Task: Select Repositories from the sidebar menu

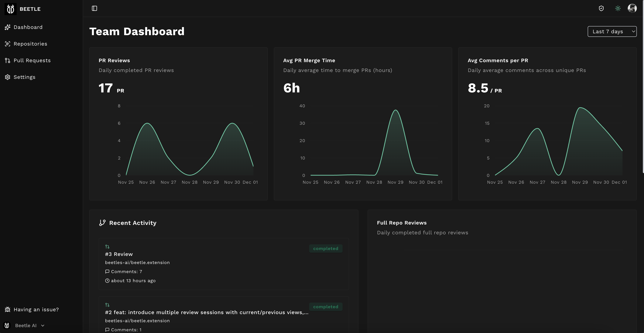Action: (x=30, y=43)
